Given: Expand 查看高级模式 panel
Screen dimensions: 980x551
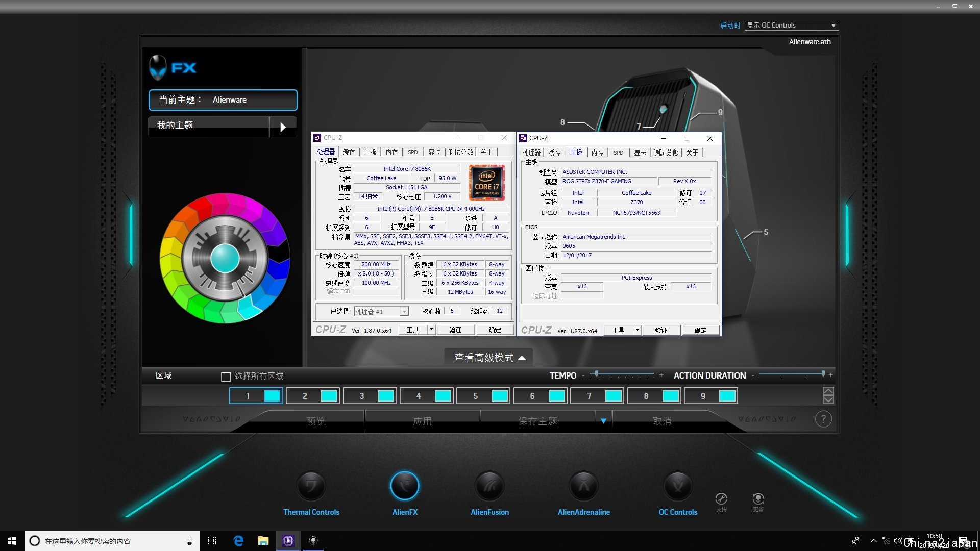Looking at the screenshot, I should (489, 358).
